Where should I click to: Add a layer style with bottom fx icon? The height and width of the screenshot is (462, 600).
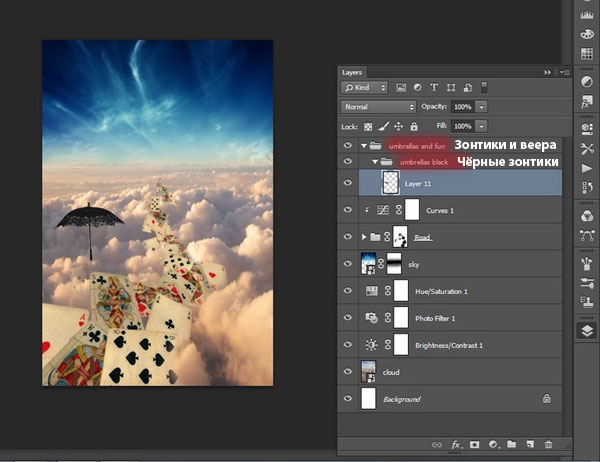click(x=456, y=444)
